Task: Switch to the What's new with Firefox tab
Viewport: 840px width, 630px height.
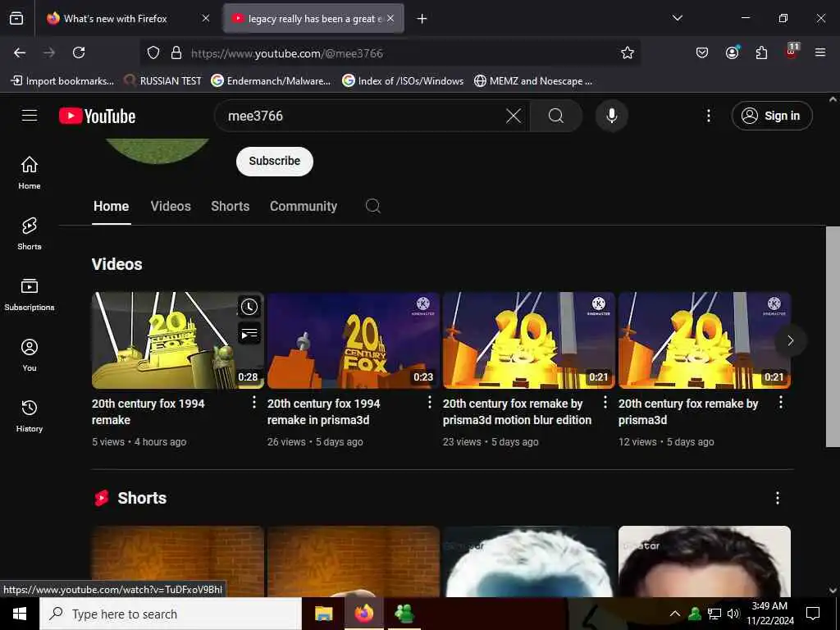Action: point(115,19)
